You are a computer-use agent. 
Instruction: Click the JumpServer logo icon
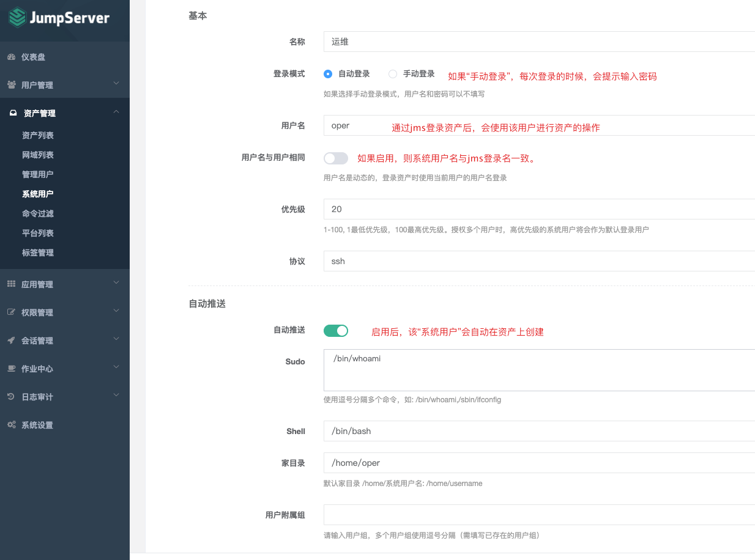click(x=17, y=18)
